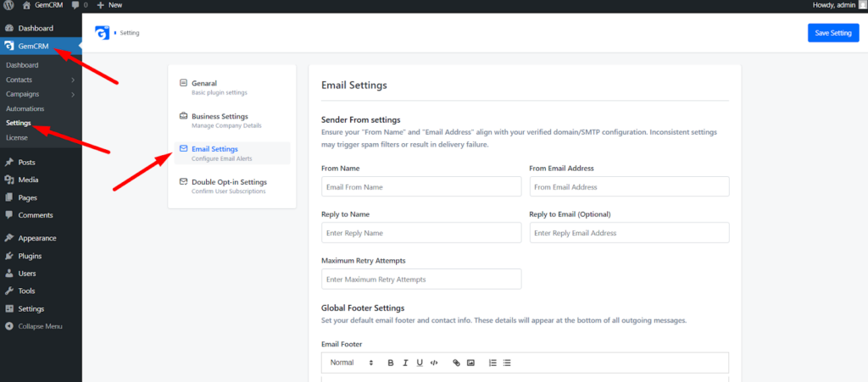This screenshot has width=868, height=382.
Task: Focus the Reply to Name field
Action: (421, 233)
